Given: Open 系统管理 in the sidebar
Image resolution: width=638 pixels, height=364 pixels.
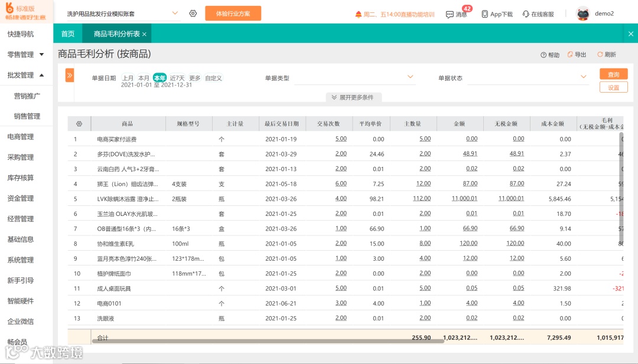Looking at the screenshot, I should click(21, 260).
